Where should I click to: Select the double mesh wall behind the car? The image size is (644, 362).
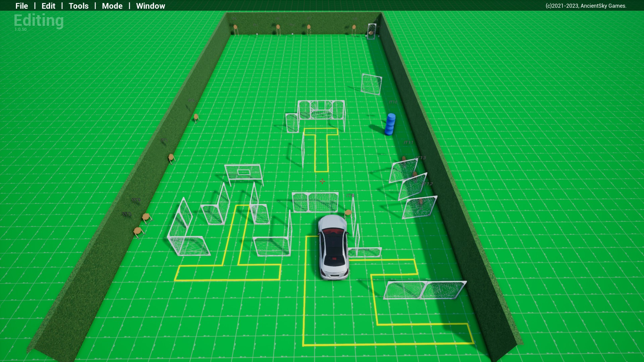[x=315, y=202]
